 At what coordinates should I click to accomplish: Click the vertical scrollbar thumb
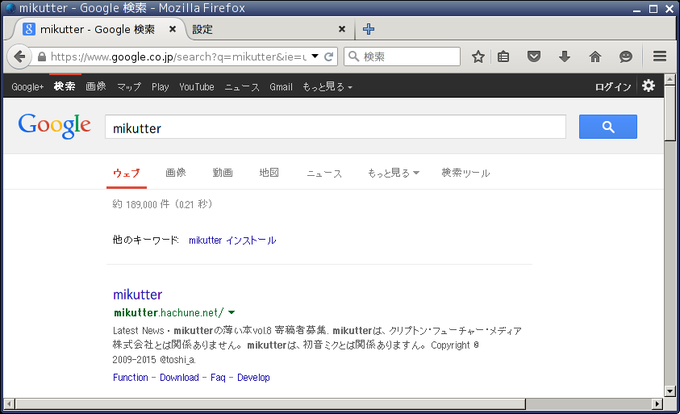[670, 113]
